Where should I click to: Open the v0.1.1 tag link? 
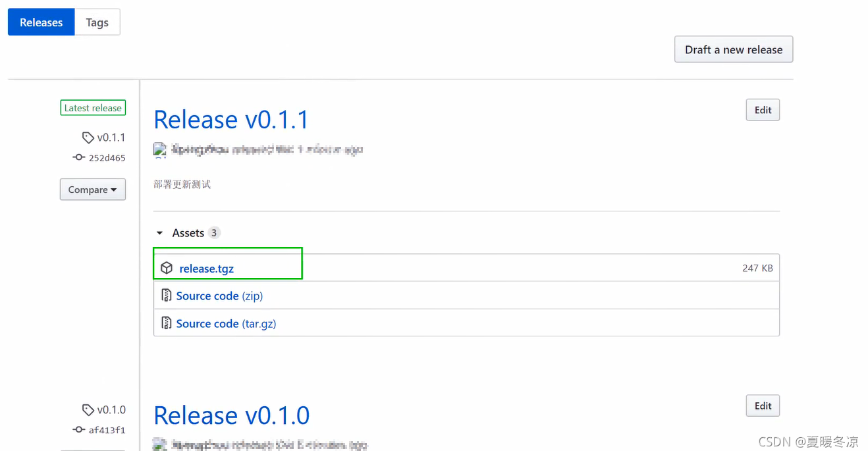coord(111,138)
